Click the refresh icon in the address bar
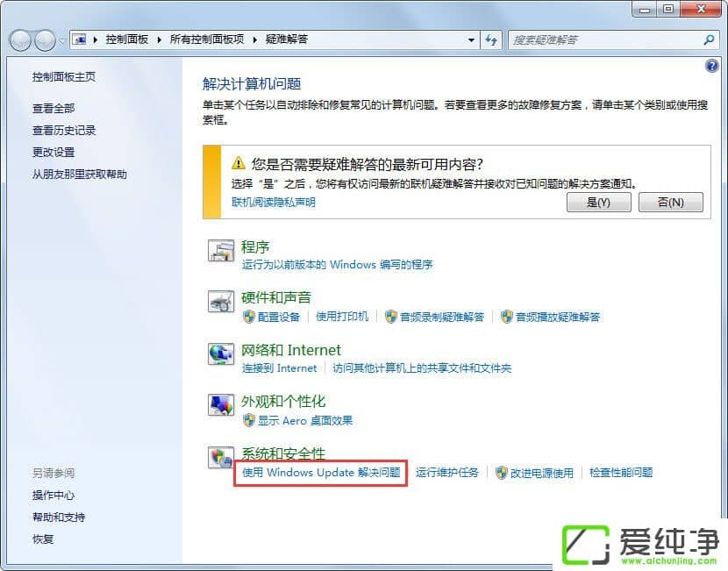Viewport: 728px width, 571px height. point(491,39)
